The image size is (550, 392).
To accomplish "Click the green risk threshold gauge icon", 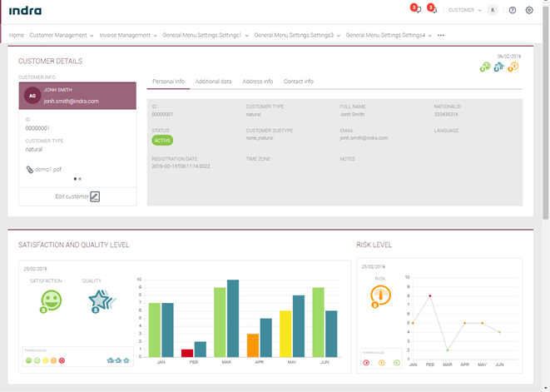I will pyautogui.click(x=397, y=363).
